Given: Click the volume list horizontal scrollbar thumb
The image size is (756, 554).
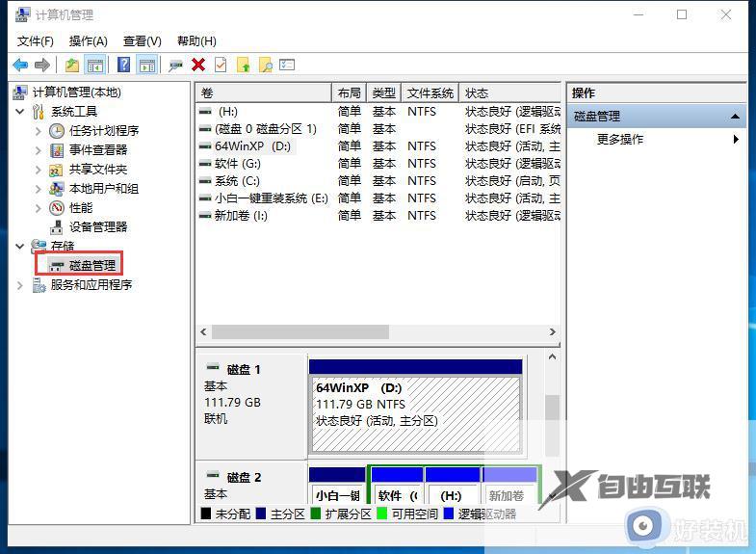Looking at the screenshot, I should coord(300,331).
